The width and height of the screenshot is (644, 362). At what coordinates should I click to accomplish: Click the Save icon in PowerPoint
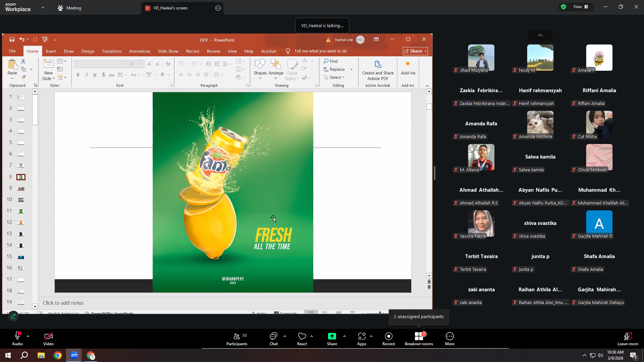[12, 40]
